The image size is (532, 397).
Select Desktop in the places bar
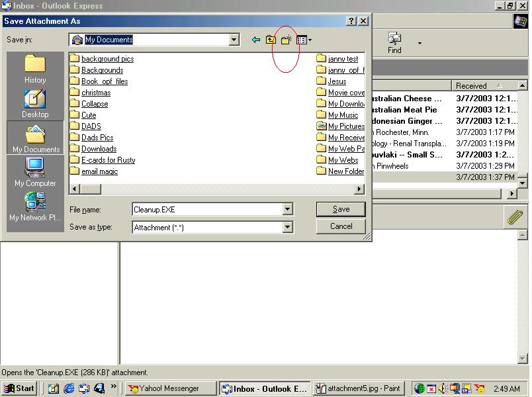click(35, 104)
